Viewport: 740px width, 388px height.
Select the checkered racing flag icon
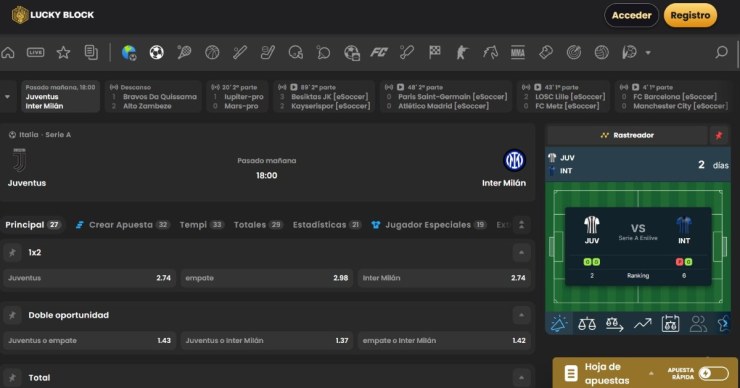click(x=435, y=52)
